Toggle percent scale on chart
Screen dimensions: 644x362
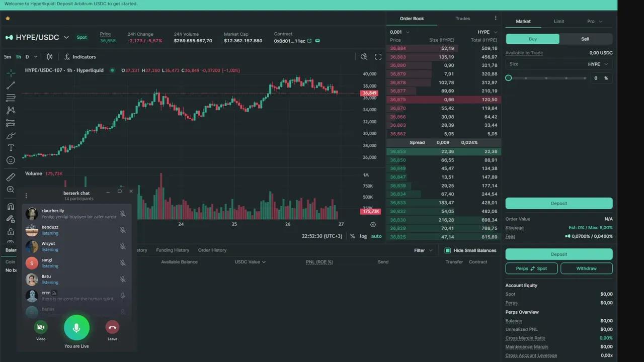click(x=353, y=236)
